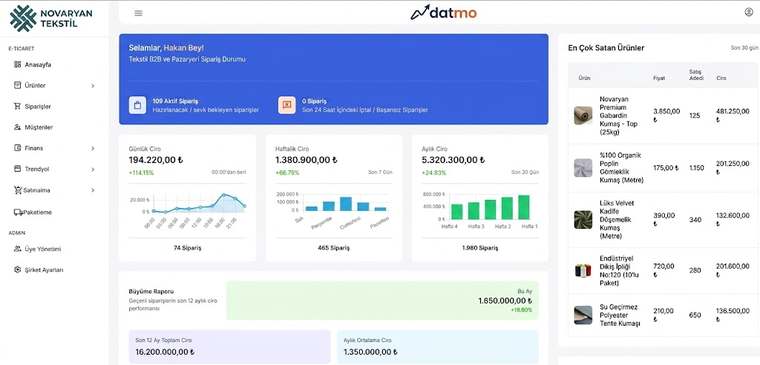Click the Hafta 1 green bar
The height and width of the screenshot is (365, 760).
point(523,207)
